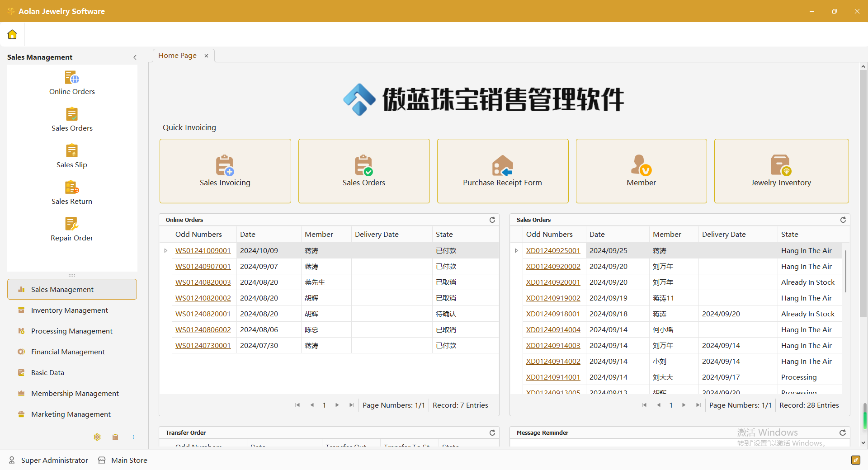Select Inventory Management in navigation menu
Image resolution: width=868 pixels, height=470 pixels.
[69, 310]
